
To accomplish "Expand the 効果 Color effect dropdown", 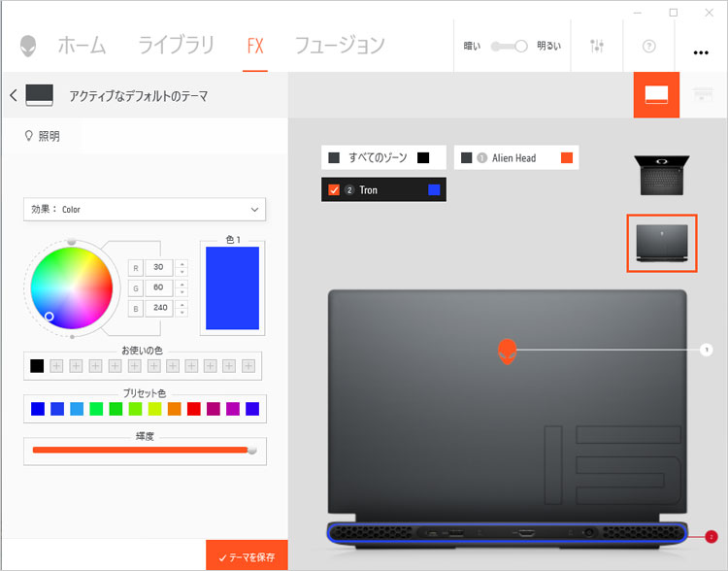I will coord(145,209).
